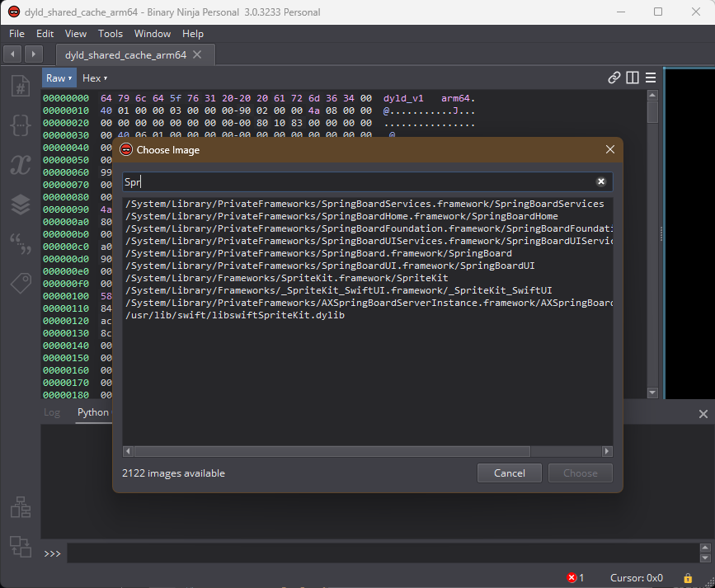
Task: Open the view hamburger options menu
Action: coord(651,78)
